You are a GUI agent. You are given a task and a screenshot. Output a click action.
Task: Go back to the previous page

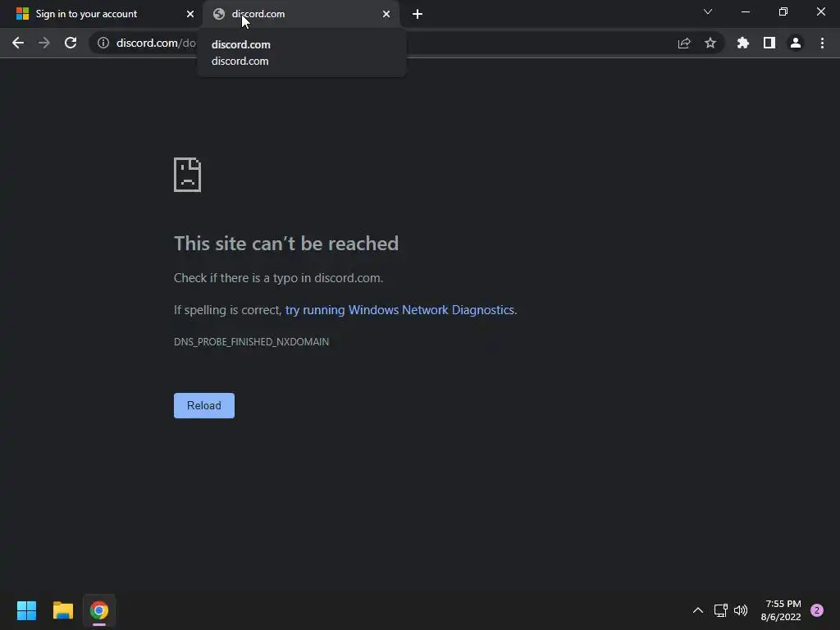coord(18,43)
